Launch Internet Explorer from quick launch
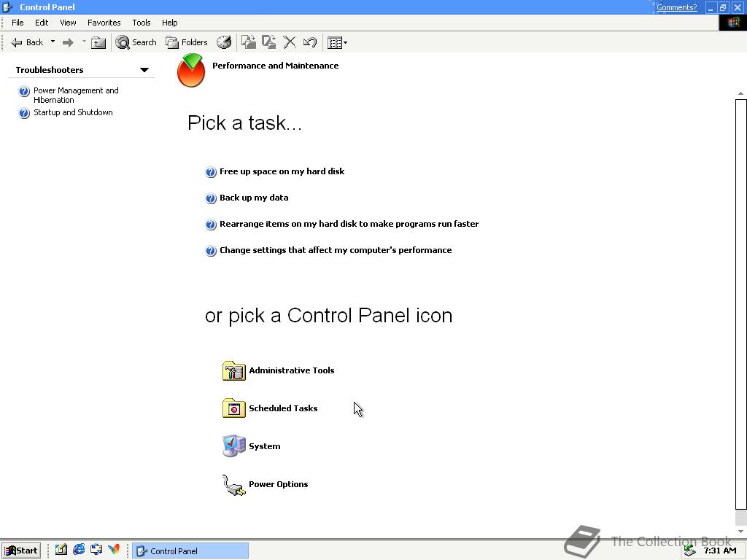Viewport: 747px width, 560px height. [79, 550]
